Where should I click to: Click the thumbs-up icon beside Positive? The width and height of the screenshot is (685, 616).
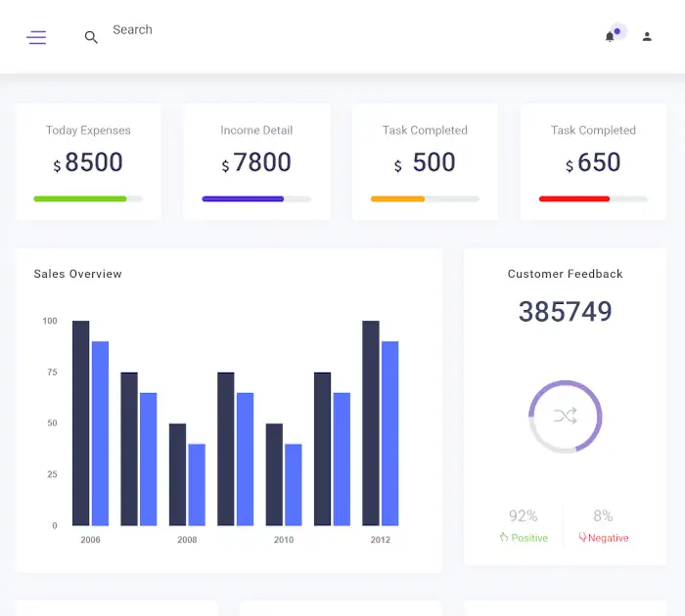(504, 537)
